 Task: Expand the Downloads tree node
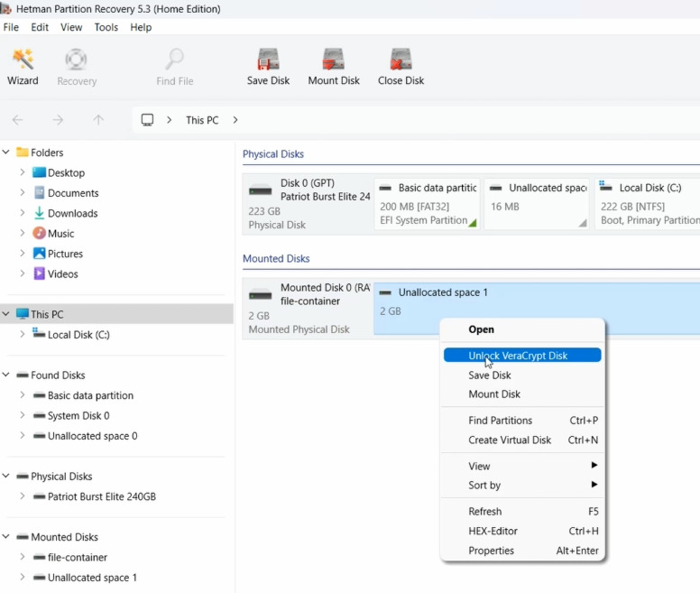pyautogui.click(x=22, y=213)
